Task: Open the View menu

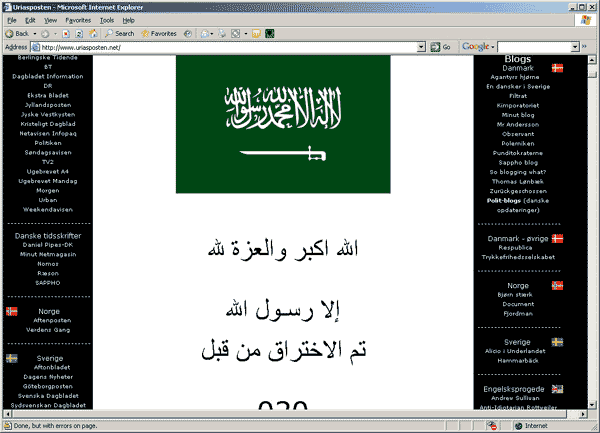Action: [51, 20]
